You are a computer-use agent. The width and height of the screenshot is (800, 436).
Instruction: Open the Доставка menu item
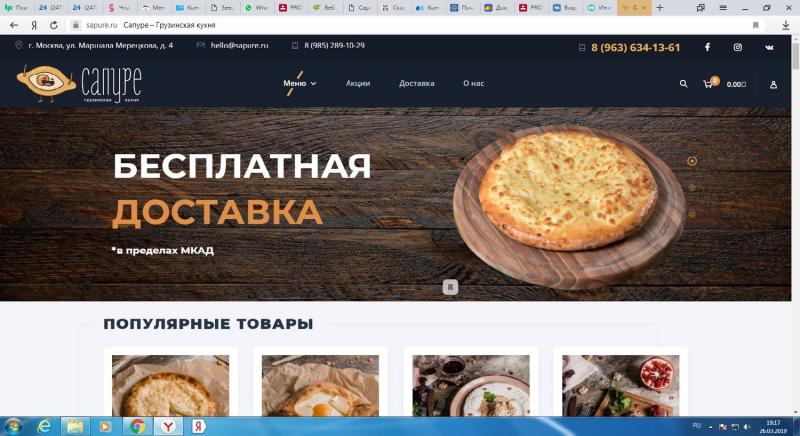pyautogui.click(x=416, y=83)
